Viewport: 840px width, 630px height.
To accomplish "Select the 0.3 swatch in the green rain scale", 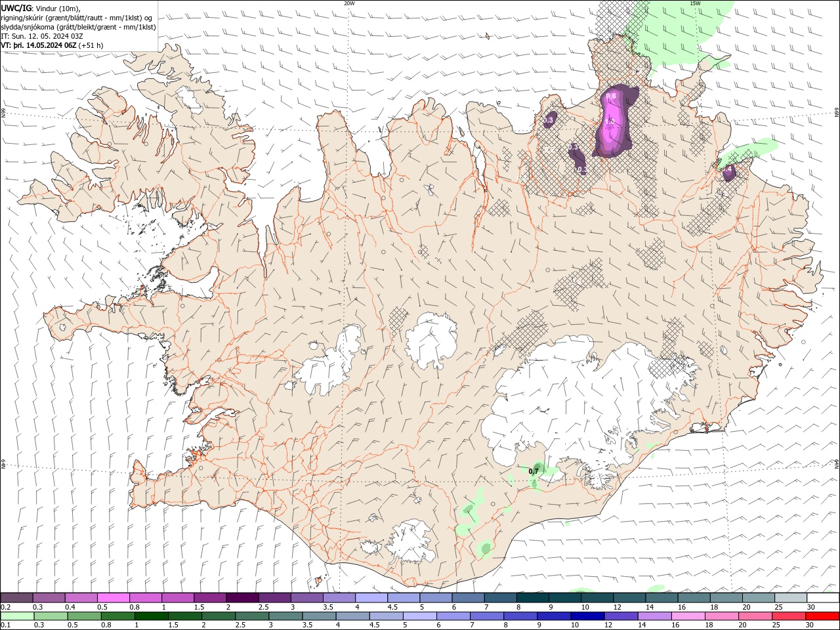I will 51,616.
